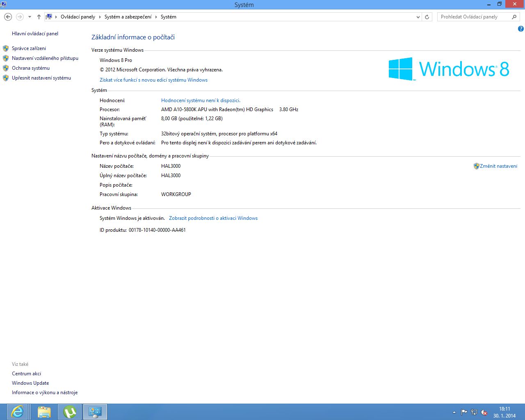The image size is (525, 420).
Task: Click the Windows 8 Pro edition text
Action: [116, 60]
